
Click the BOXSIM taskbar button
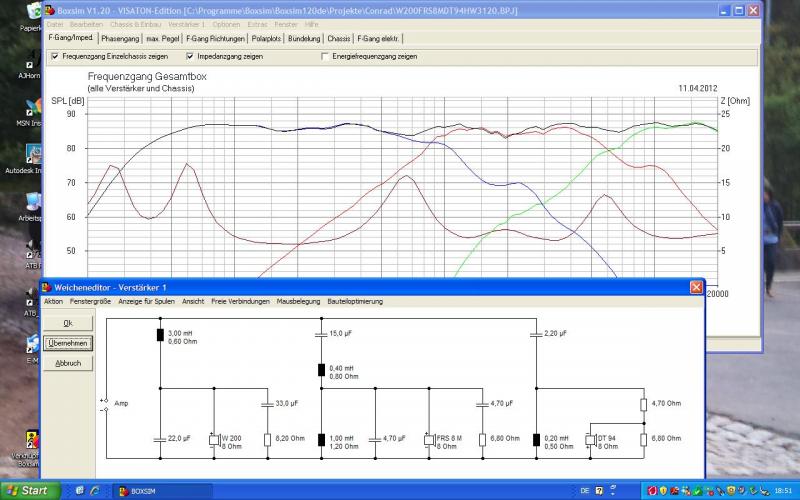[141, 491]
